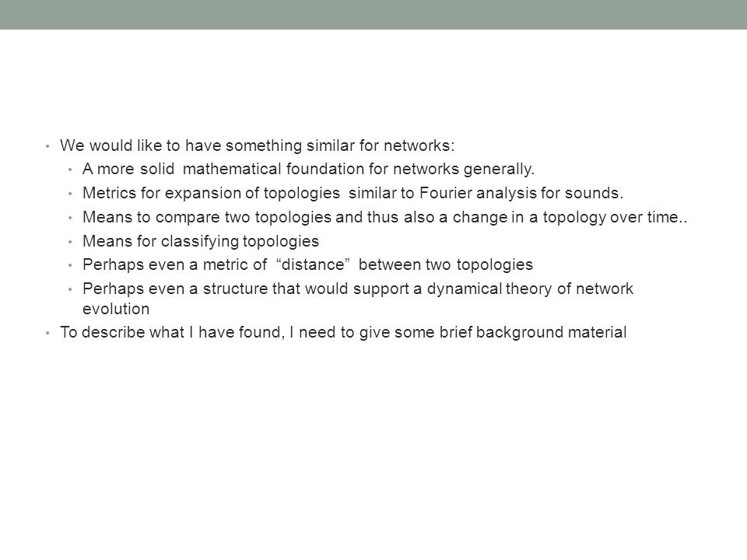Click the line "We would like to have something similar"
Image resolution: width=747 pixels, height=560 pixels.
258,145
